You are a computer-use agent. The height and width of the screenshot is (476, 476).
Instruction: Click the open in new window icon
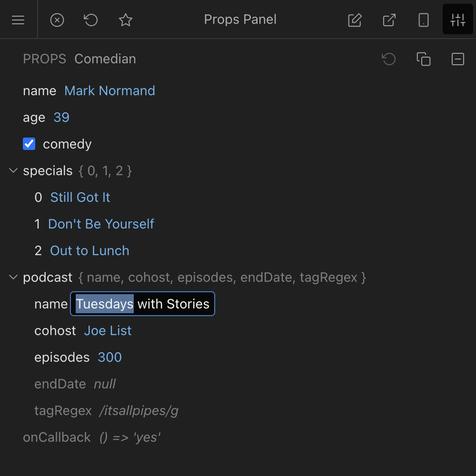pos(389,20)
